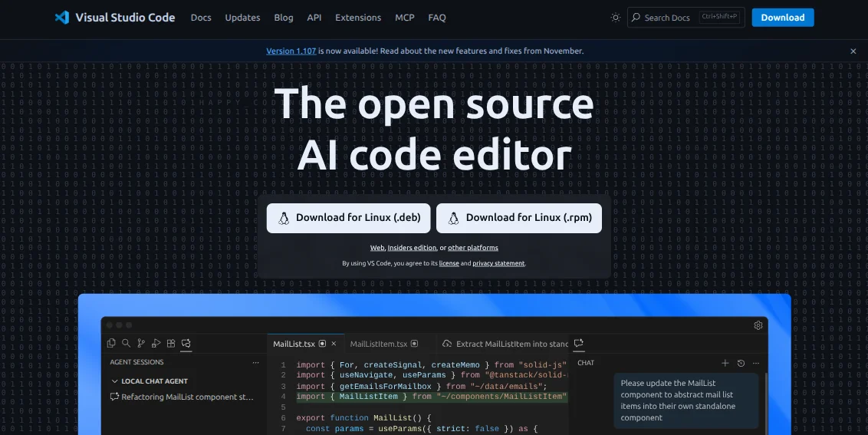Image resolution: width=868 pixels, height=435 pixels.
Task: Open the MCP nav item
Action: point(405,18)
